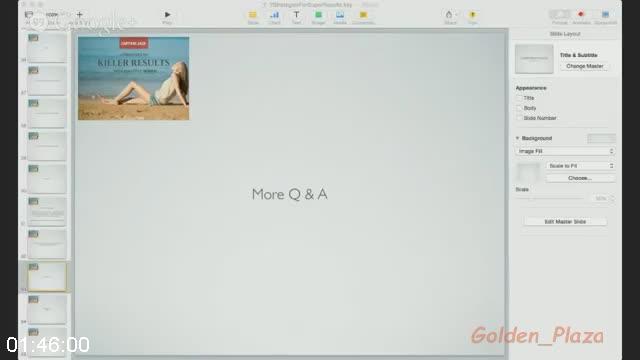Toggle the Slide Number checkbox
Screen dimensions: 640x360
(520, 118)
